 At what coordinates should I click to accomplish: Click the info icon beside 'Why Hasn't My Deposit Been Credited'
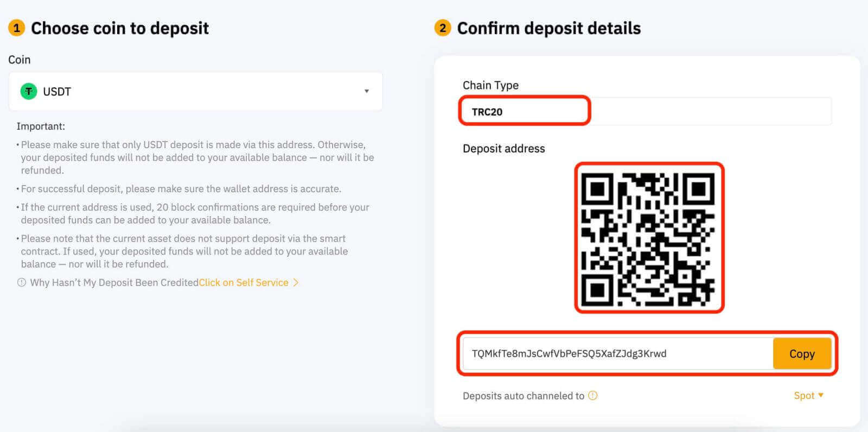tap(21, 282)
